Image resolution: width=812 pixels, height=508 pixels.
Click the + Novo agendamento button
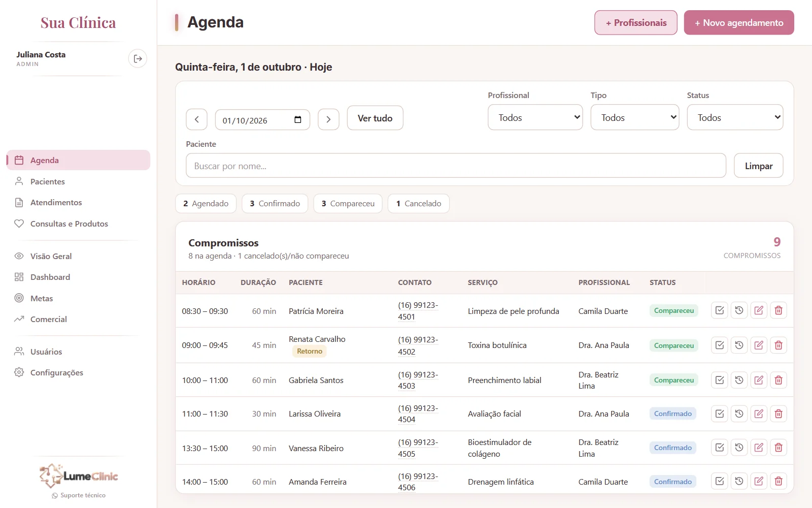[739, 23]
